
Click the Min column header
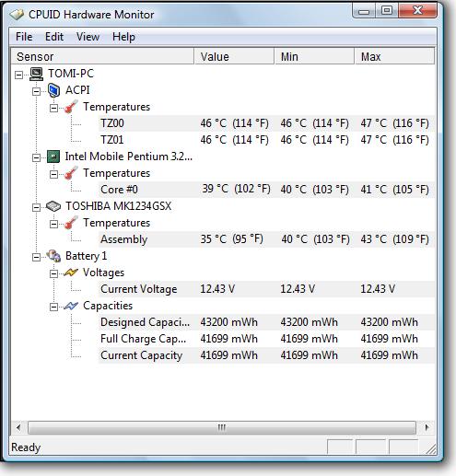click(x=314, y=56)
